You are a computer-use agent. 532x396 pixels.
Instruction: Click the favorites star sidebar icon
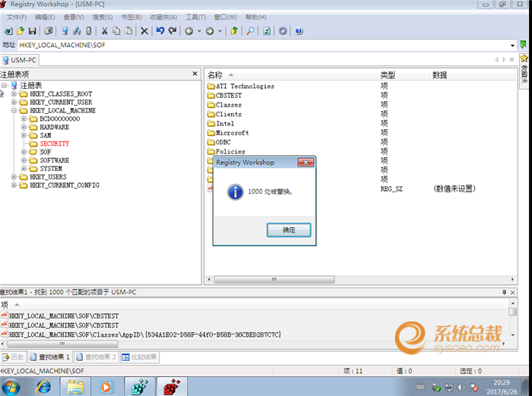click(x=524, y=59)
